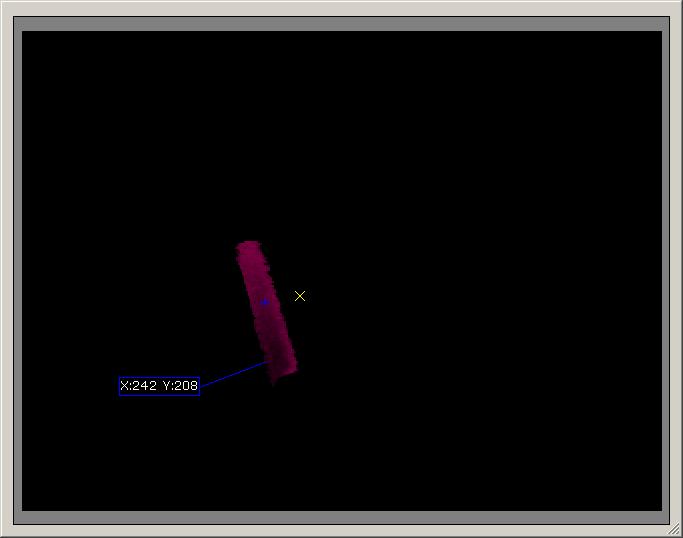This screenshot has height=538, width=683.
Task: Click the center of the black image canvas
Action: pos(342,270)
